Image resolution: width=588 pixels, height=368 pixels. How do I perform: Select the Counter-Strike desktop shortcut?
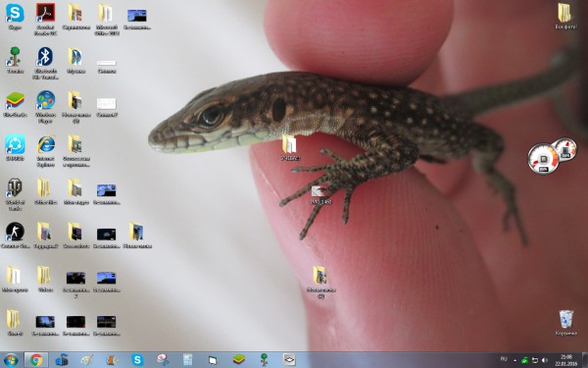(15, 235)
